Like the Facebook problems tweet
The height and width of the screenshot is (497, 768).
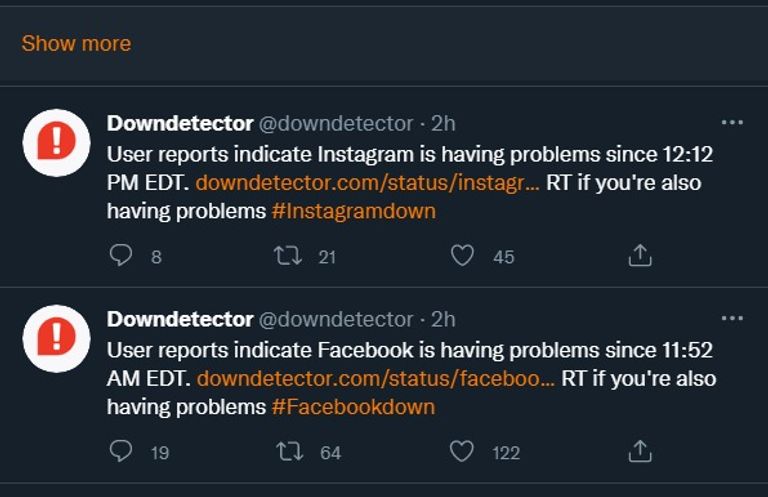(x=462, y=452)
